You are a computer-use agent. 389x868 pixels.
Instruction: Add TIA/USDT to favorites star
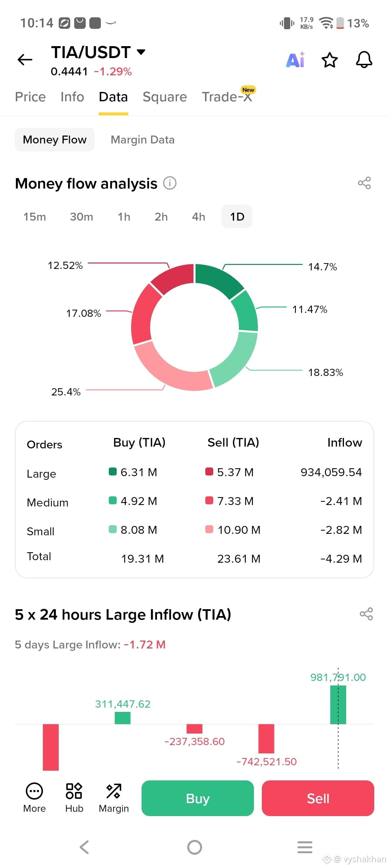330,60
